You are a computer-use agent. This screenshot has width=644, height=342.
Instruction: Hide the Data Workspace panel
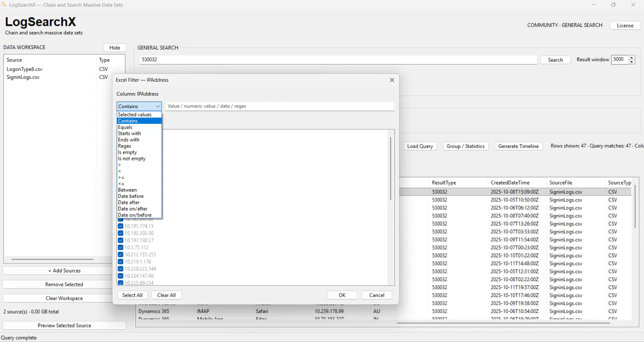[x=115, y=48]
